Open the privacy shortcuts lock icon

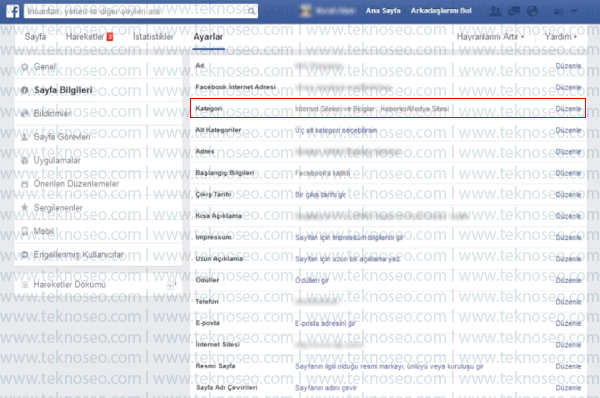click(558, 11)
